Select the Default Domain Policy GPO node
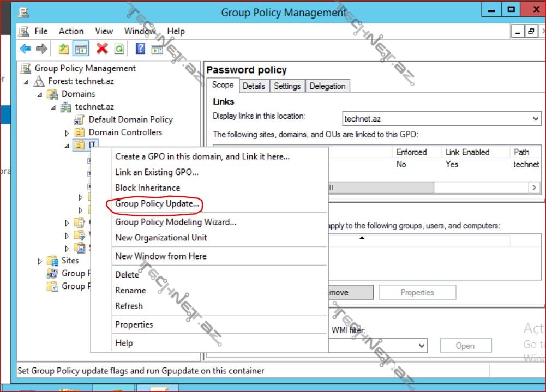Viewport: 546px width, 392px height. point(130,119)
